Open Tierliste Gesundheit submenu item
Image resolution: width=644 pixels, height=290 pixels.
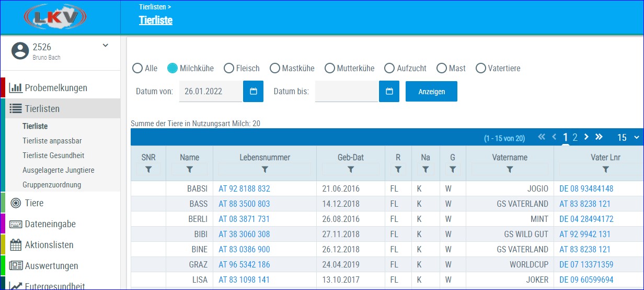point(53,155)
